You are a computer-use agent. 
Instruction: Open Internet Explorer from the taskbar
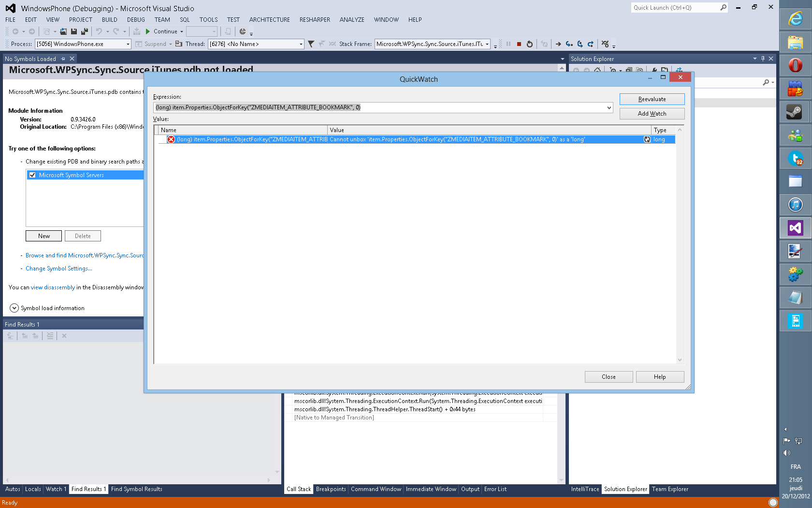[x=796, y=19]
